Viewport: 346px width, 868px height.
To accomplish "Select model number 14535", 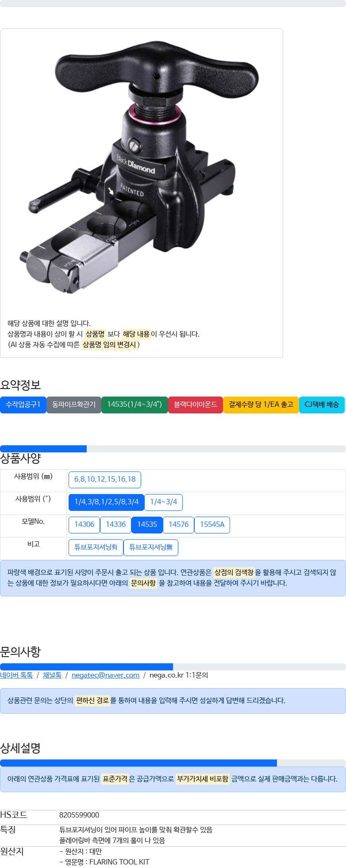I will coord(147,525).
